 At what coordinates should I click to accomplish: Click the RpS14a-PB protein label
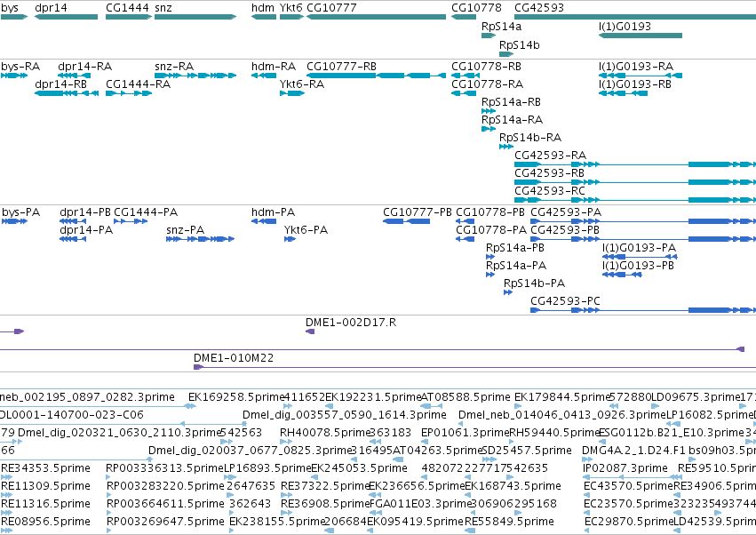pos(515,248)
